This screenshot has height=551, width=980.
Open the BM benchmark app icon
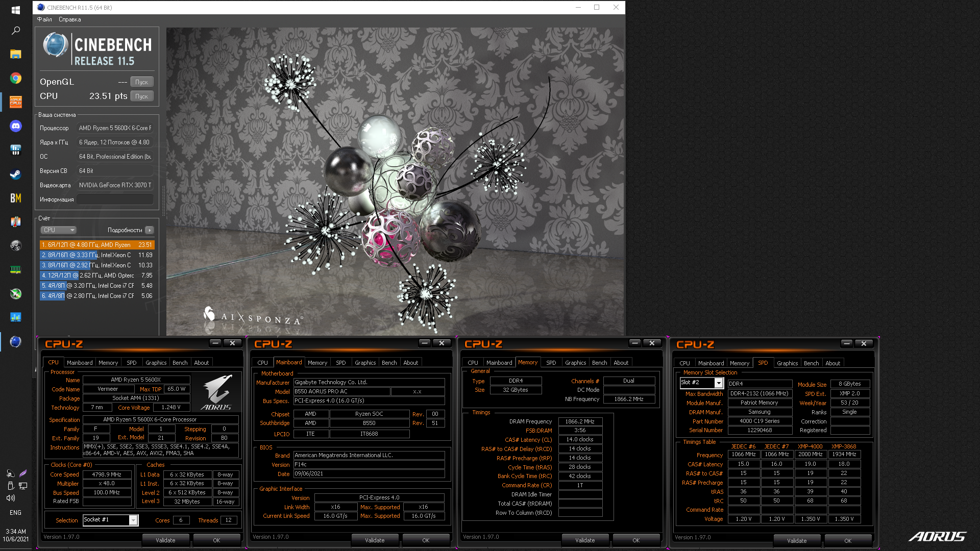[15, 198]
